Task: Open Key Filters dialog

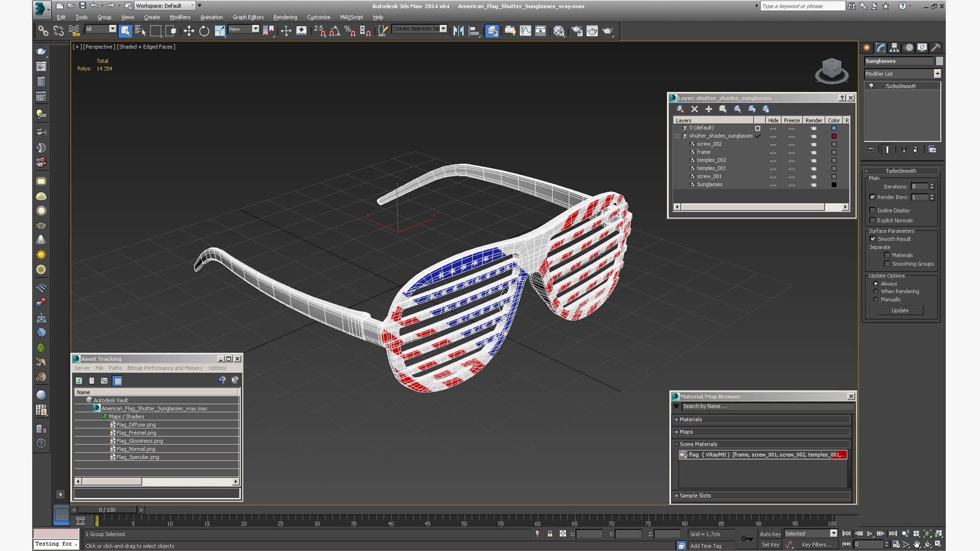Action: coord(817,544)
